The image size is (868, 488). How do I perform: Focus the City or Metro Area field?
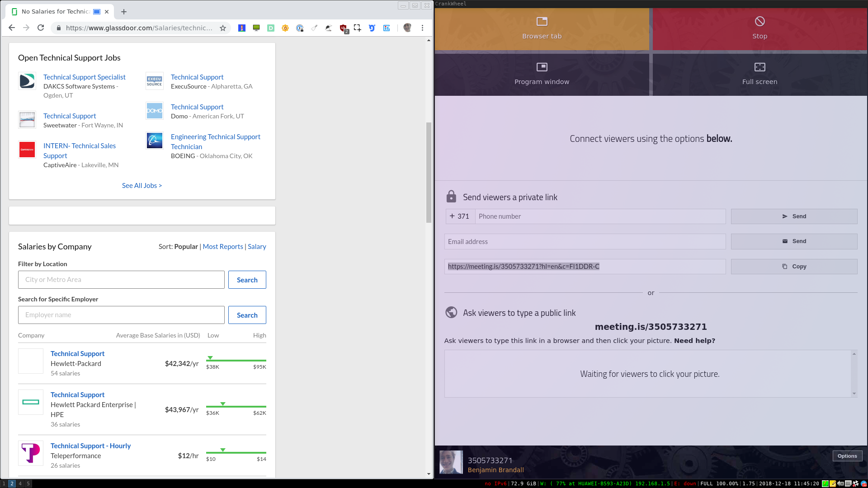[121, 280]
